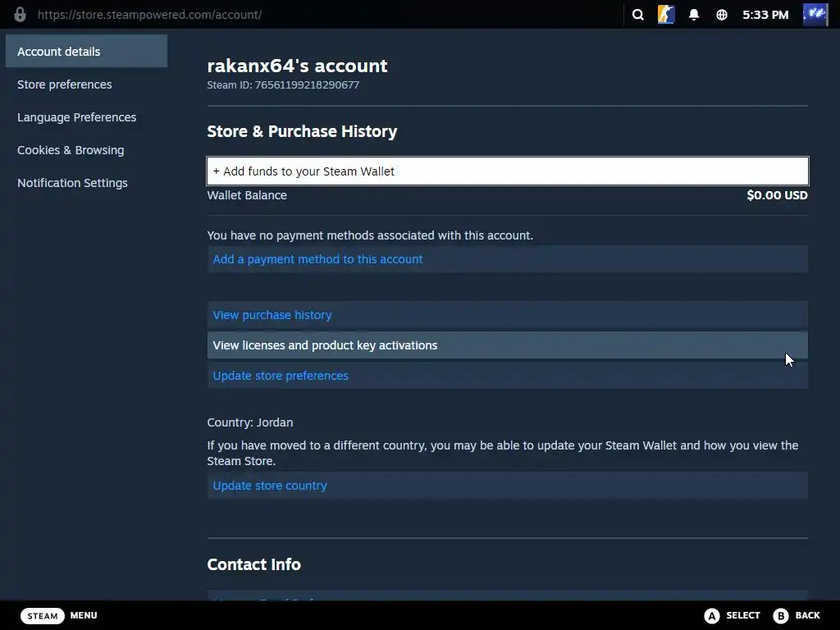This screenshot has height=630, width=840.
Task: Click the store.steampowered.com URL address
Action: click(149, 15)
